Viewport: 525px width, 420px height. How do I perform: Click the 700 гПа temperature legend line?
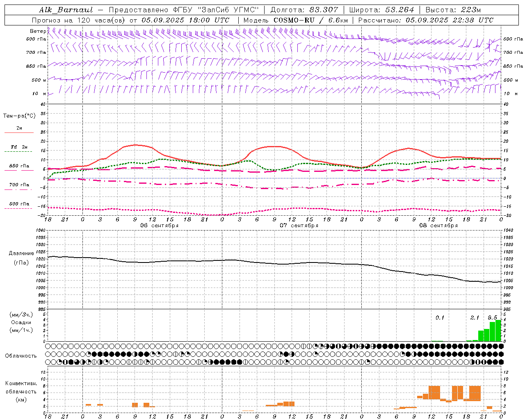coord(19,190)
